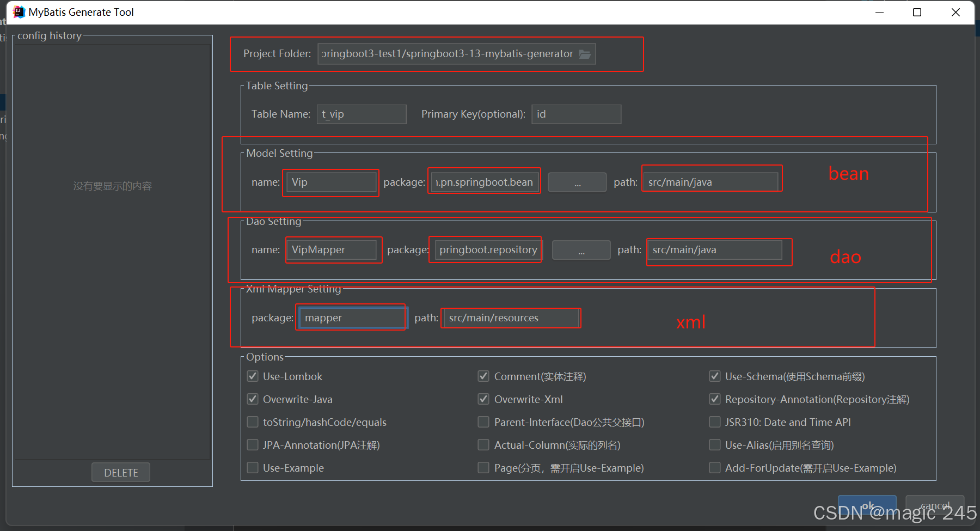Screen dimensions: 980x531
Task: Click the DELETE button under config history
Action: 121,473
